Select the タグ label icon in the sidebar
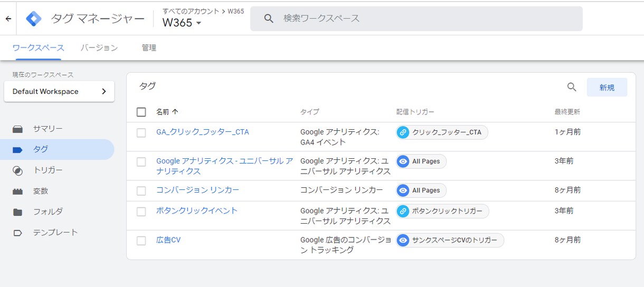Screen dimensions: 644x287 (x=18, y=149)
